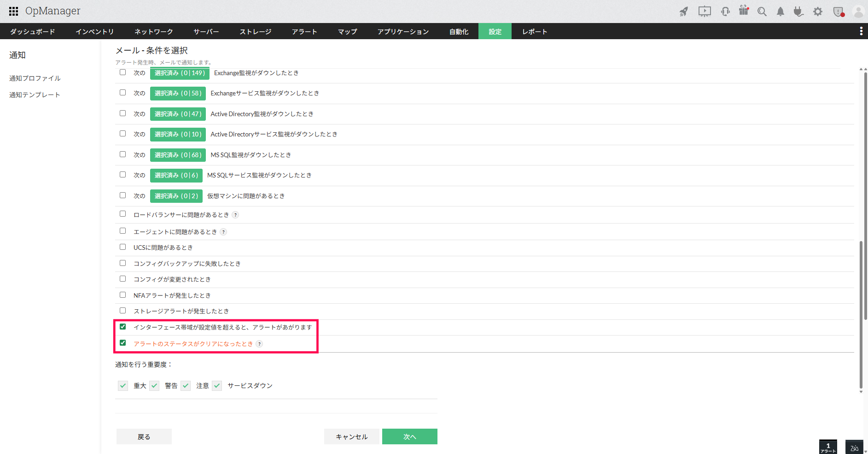
Task: Open the gear settings icon
Action: tap(818, 12)
